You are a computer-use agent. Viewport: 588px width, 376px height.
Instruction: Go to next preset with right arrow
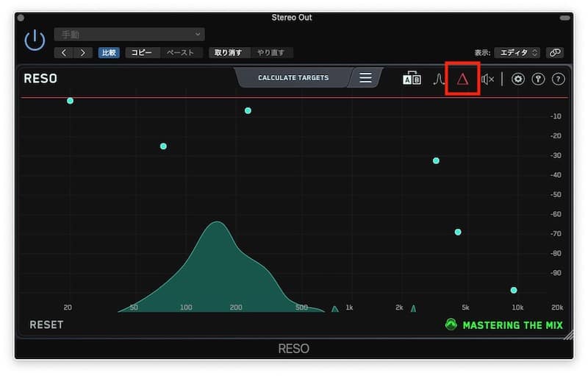pos(83,52)
